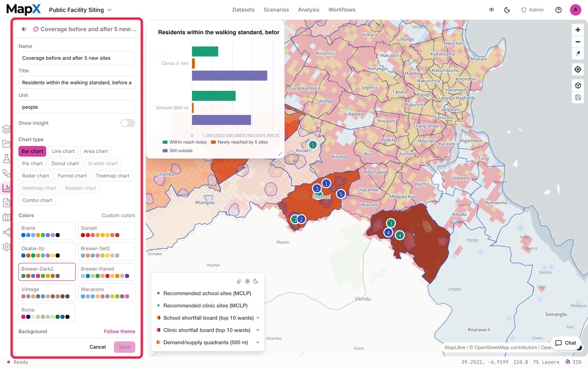Pick the Brewer-Set2 color palette
Viewport: 588px width, 368px height.
point(107,251)
